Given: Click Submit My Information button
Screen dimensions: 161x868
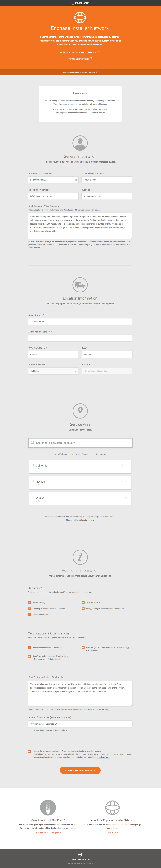Looking at the screenshot, I should pos(80,770).
